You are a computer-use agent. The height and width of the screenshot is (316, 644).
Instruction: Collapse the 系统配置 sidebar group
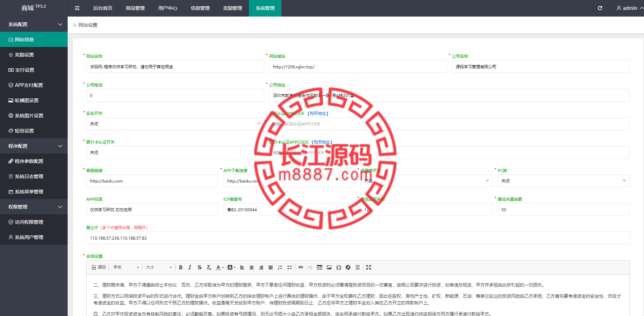pos(34,24)
